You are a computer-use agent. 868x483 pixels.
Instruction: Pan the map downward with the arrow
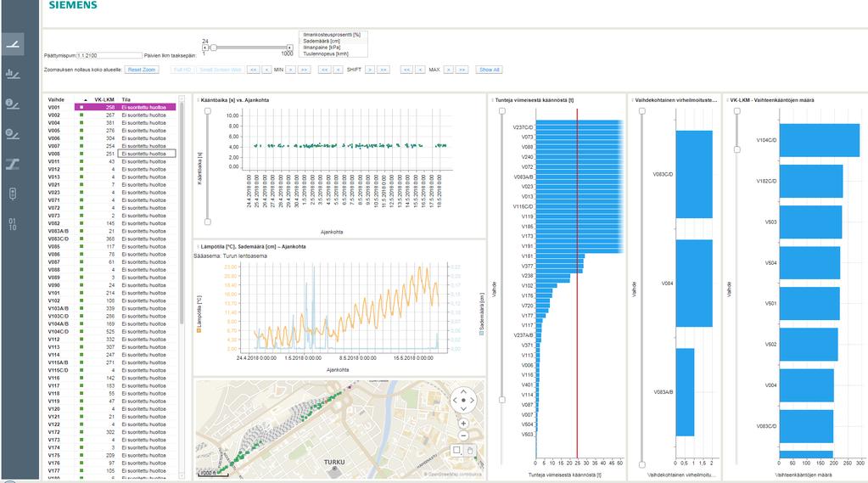coord(463,409)
